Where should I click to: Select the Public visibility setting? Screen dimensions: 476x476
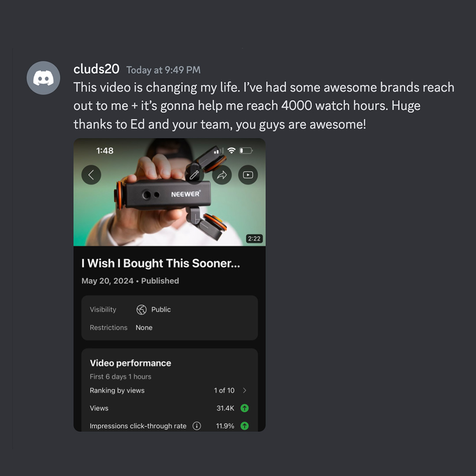[x=154, y=310]
